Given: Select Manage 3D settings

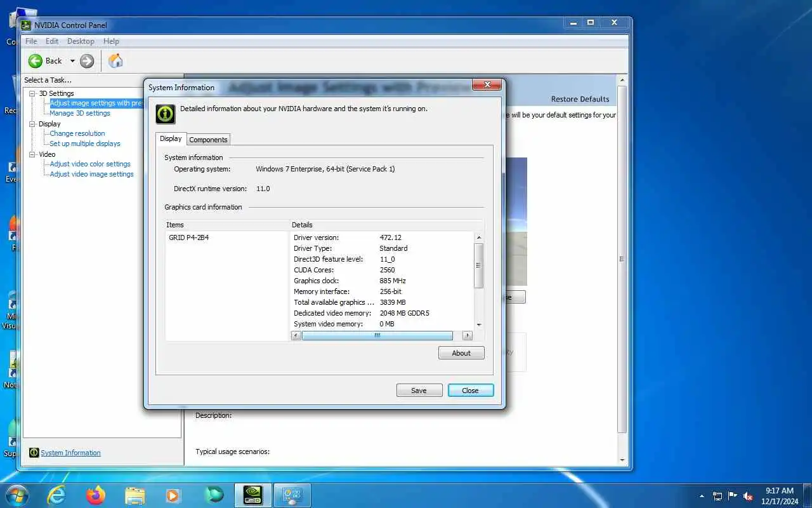Looking at the screenshot, I should click(80, 113).
